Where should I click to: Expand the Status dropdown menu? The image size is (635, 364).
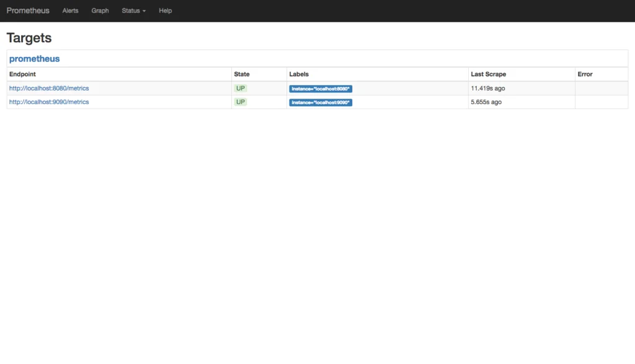pos(134,11)
